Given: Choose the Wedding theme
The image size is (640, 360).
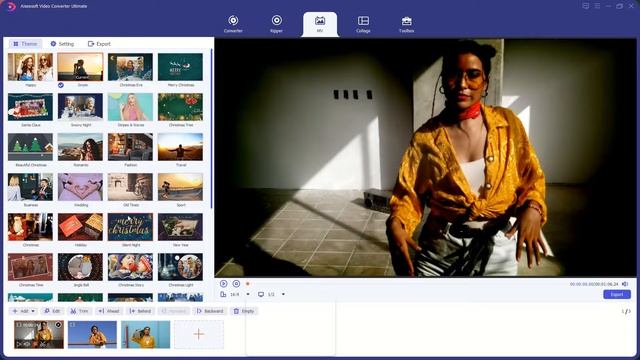Looking at the screenshot, I should coord(80,187).
